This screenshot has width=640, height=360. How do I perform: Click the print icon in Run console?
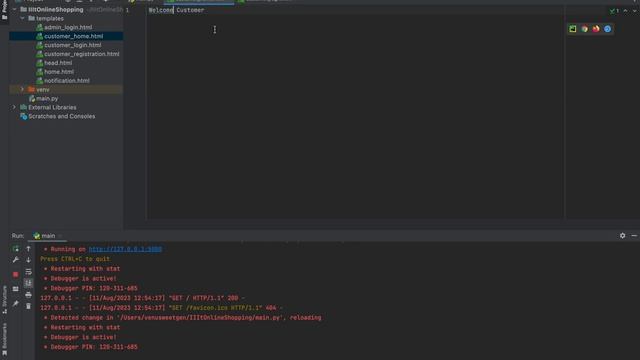[29, 295]
